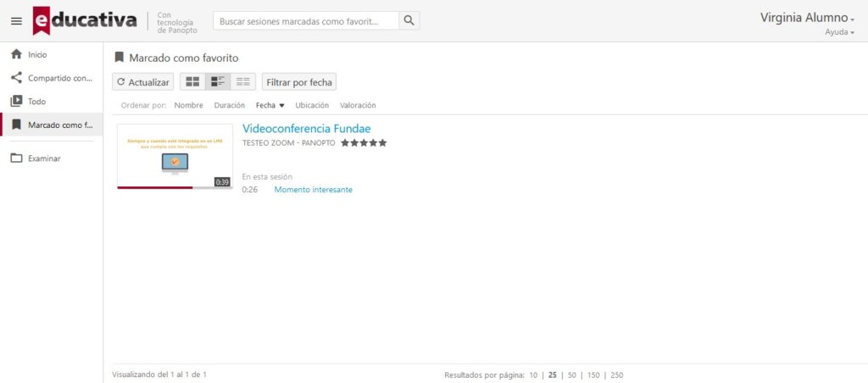The width and height of the screenshot is (868, 383).
Task: Click the Actualizar refresh button
Action: 143,82
